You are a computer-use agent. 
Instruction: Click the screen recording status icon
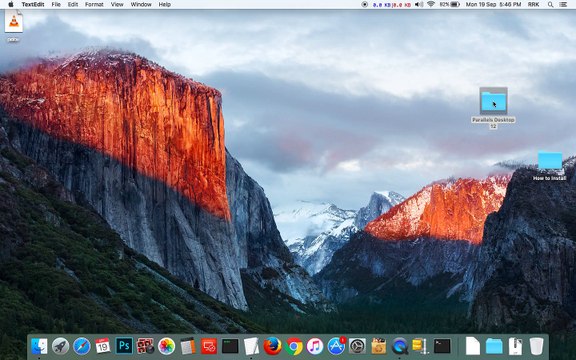[x=364, y=4]
